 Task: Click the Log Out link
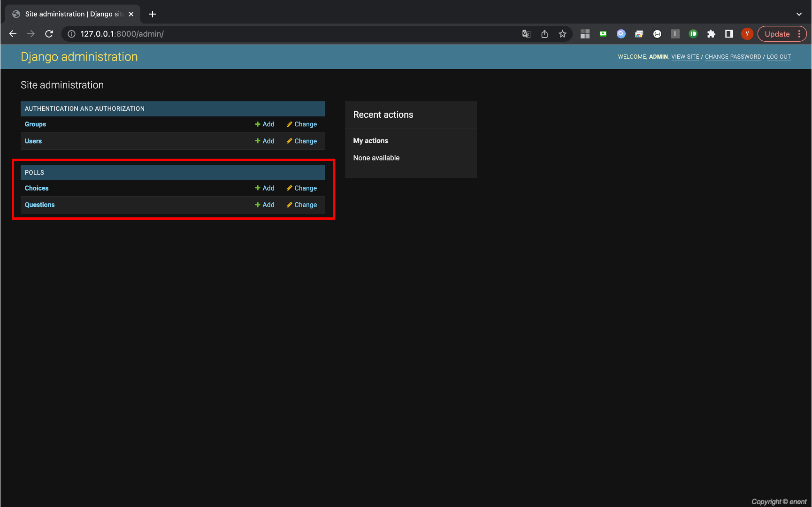779,57
